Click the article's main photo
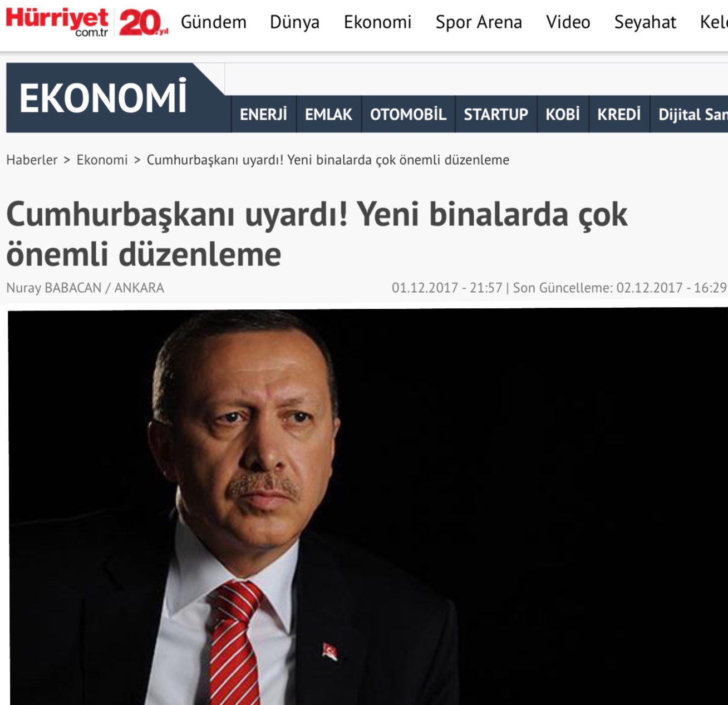 coord(367,506)
